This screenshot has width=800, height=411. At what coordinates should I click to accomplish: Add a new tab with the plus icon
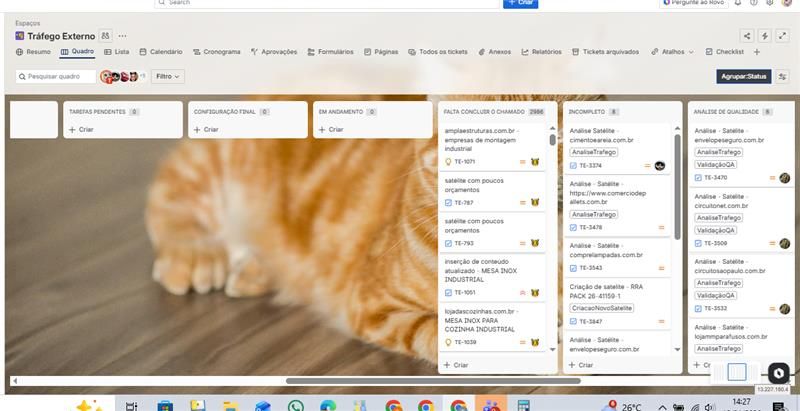757,52
